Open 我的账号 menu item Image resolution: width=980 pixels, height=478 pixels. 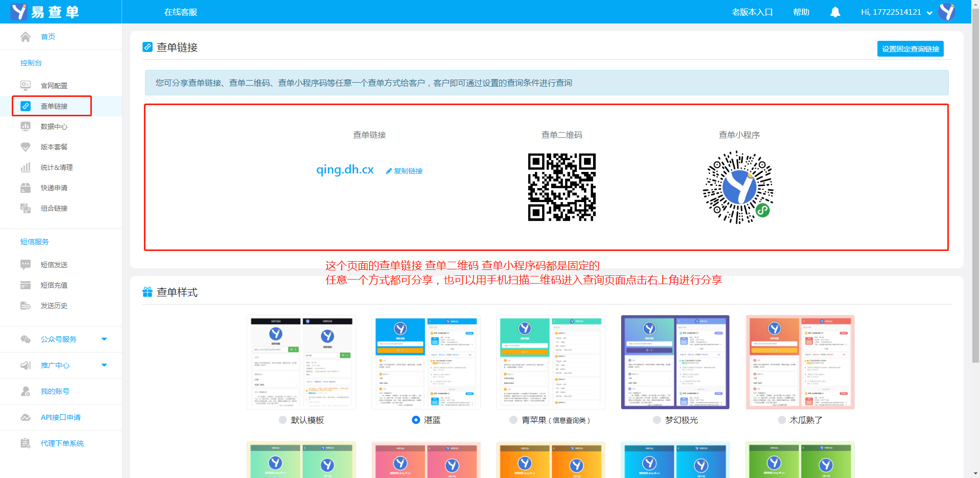click(55, 391)
